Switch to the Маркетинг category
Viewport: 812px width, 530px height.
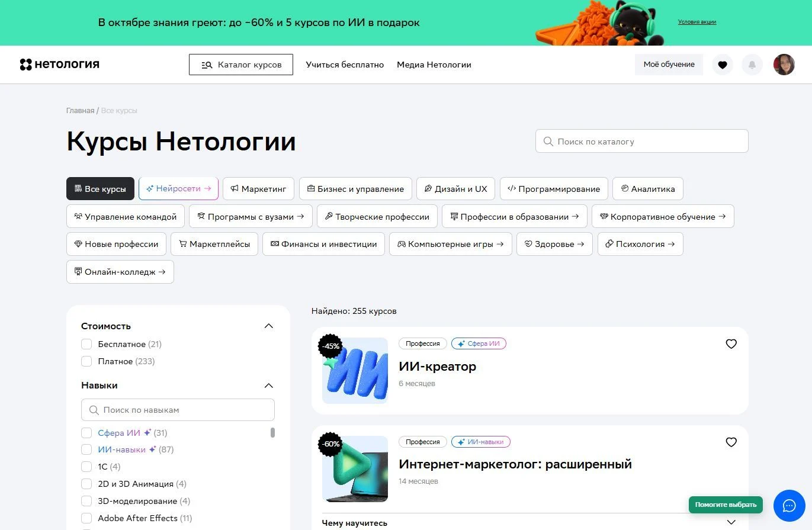(259, 189)
